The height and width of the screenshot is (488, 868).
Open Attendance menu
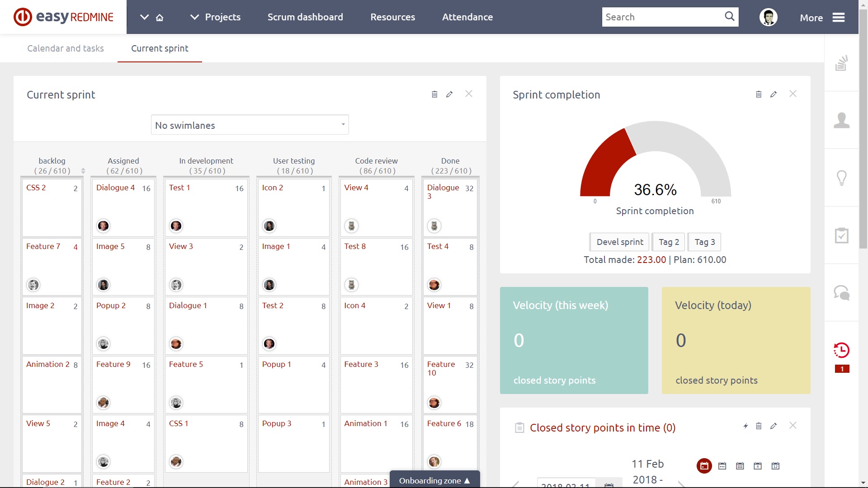click(x=467, y=17)
